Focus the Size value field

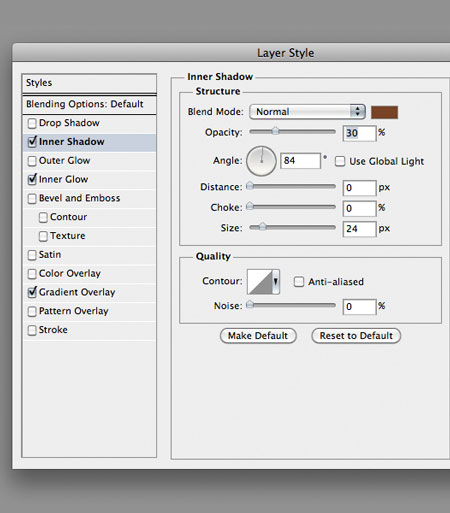[x=359, y=229]
